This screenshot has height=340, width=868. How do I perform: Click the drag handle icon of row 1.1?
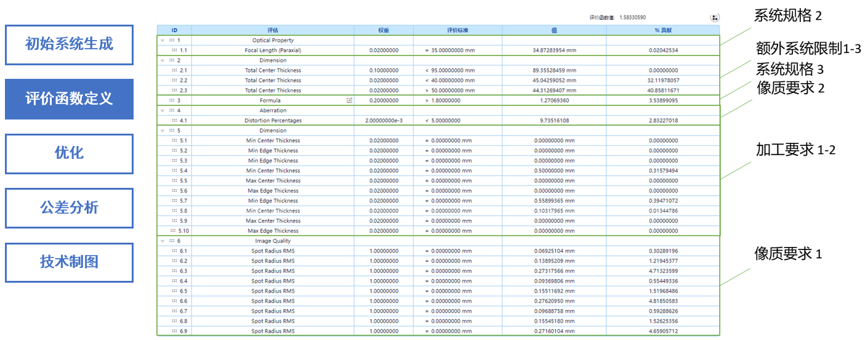point(174,51)
